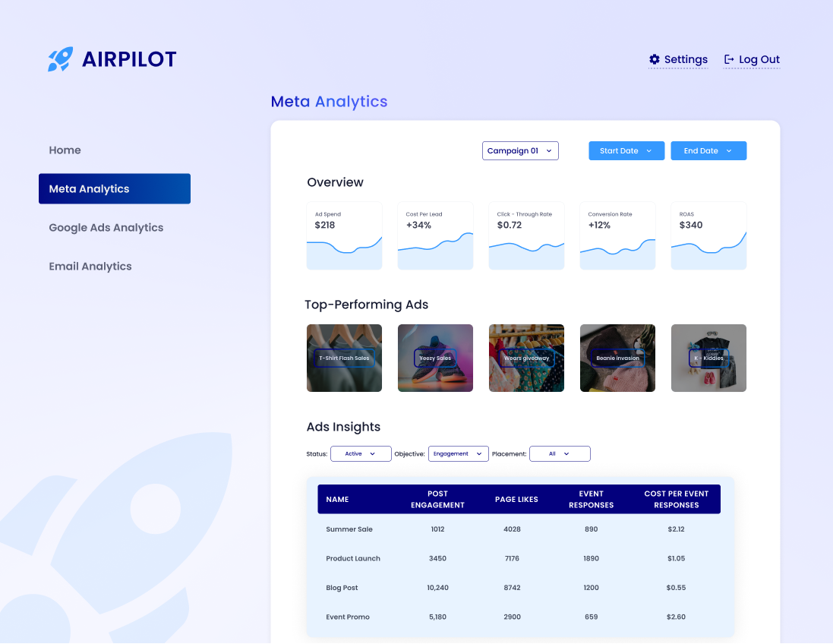833x644 pixels.
Task: Click post engagement value 3450
Action: click(x=437, y=558)
